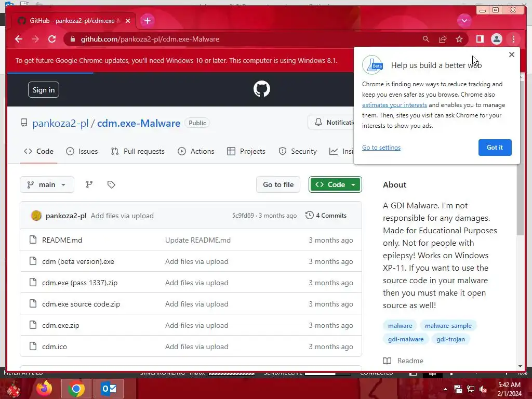The height and width of the screenshot is (399, 532).
Task: Click the share page icon in address bar
Action: 443,39
